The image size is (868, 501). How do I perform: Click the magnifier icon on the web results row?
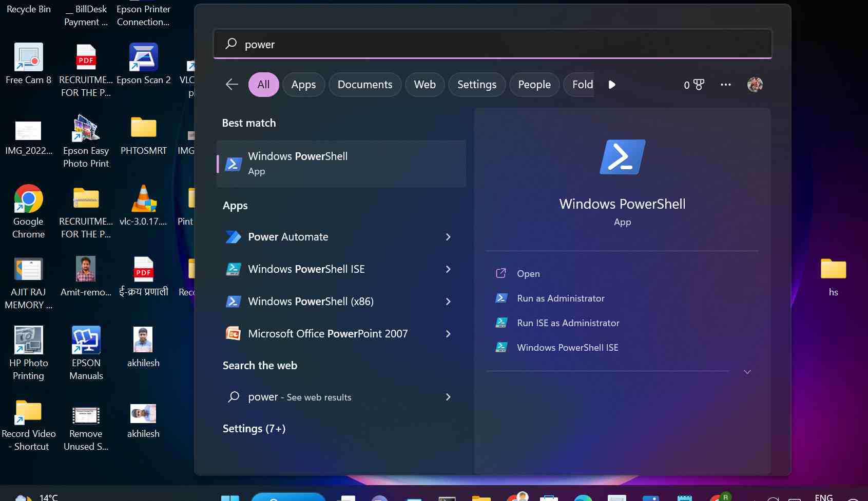(x=234, y=397)
